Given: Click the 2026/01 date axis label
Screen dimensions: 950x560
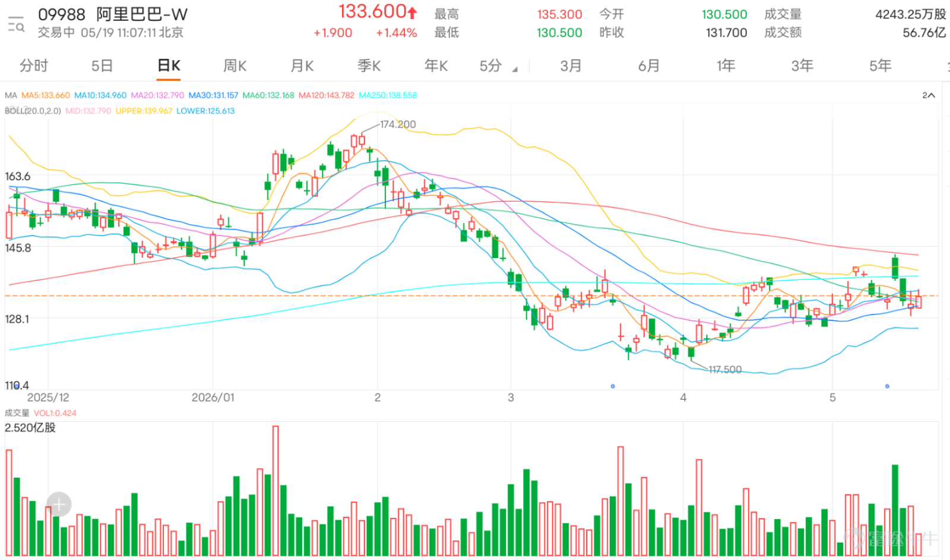Looking at the screenshot, I should pyautogui.click(x=213, y=397).
